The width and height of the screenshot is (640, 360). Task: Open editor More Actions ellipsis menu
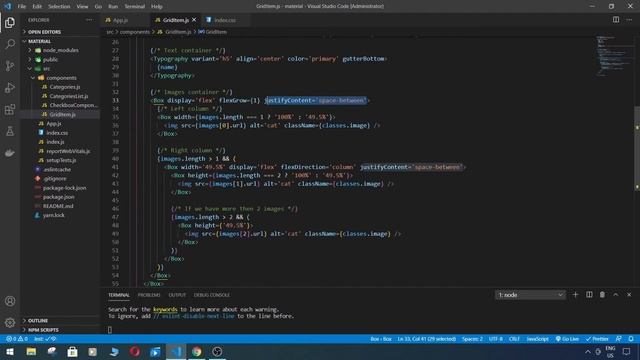(x=629, y=20)
